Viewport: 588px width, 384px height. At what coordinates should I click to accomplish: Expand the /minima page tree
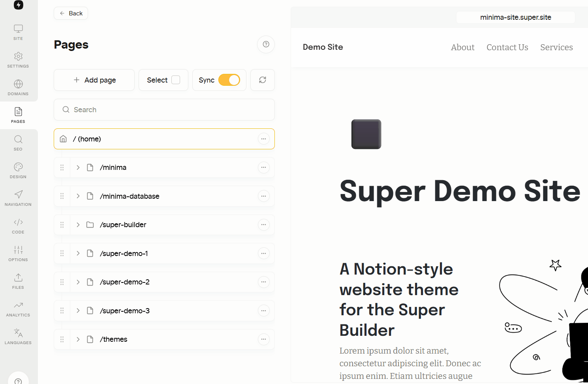[78, 168]
